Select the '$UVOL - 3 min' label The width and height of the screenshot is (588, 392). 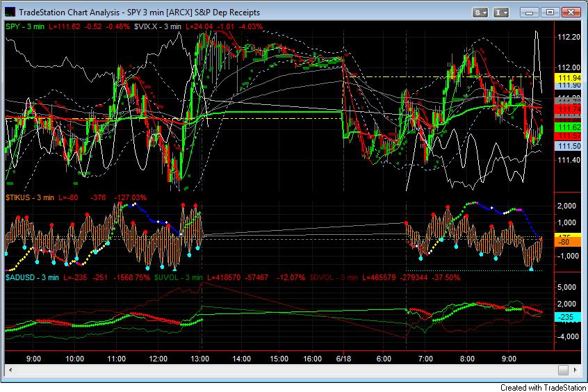point(178,277)
